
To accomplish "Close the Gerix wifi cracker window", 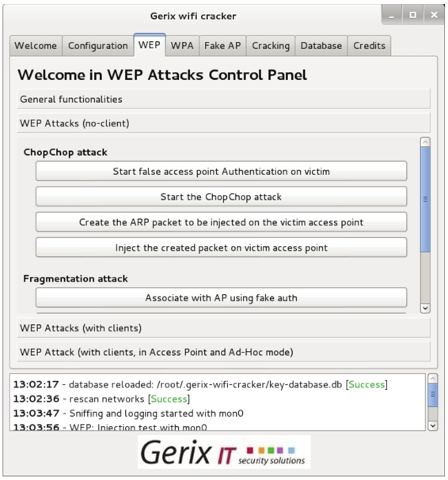I will 435,15.
